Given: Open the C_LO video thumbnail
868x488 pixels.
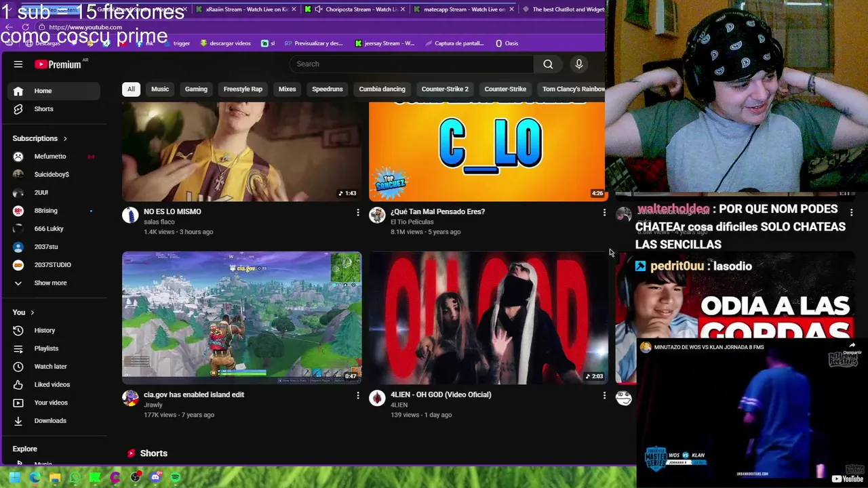Looking at the screenshot, I should pyautogui.click(x=488, y=152).
